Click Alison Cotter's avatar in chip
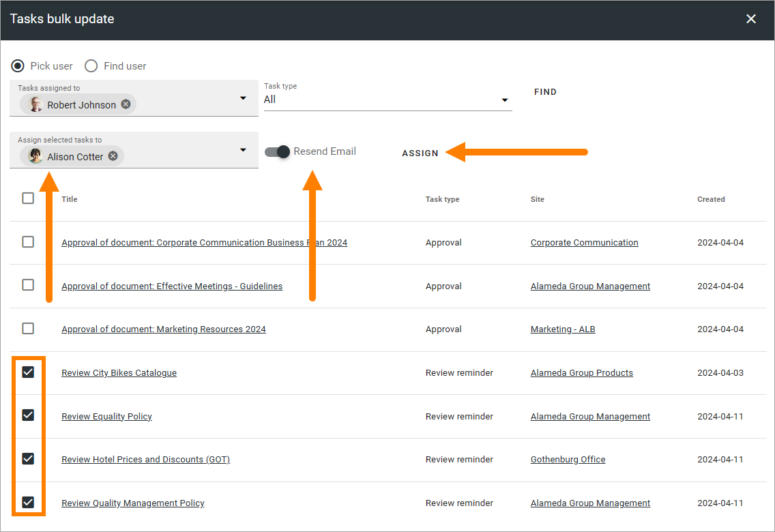This screenshot has width=775, height=532. point(35,156)
